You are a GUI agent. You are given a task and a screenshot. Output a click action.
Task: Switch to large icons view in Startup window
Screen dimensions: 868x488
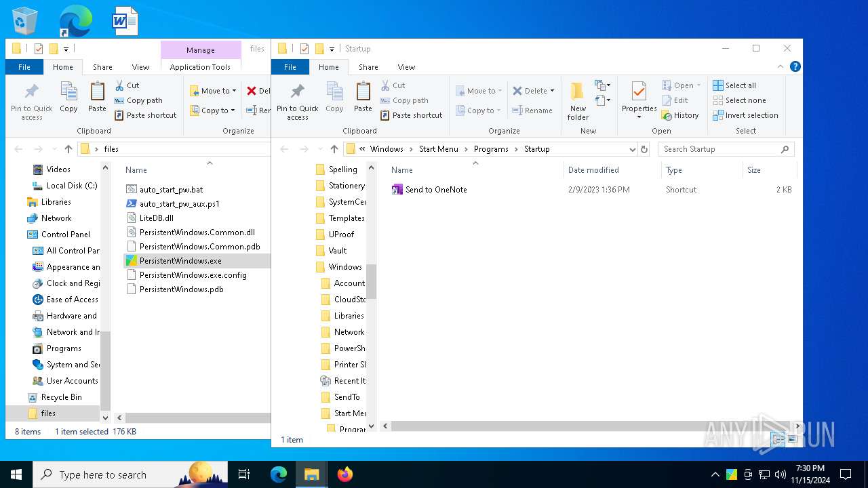point(792,440)
